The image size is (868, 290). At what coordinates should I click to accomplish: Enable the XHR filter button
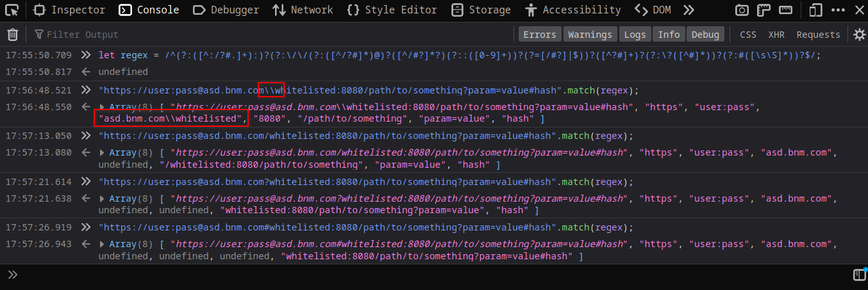[776, 35]
